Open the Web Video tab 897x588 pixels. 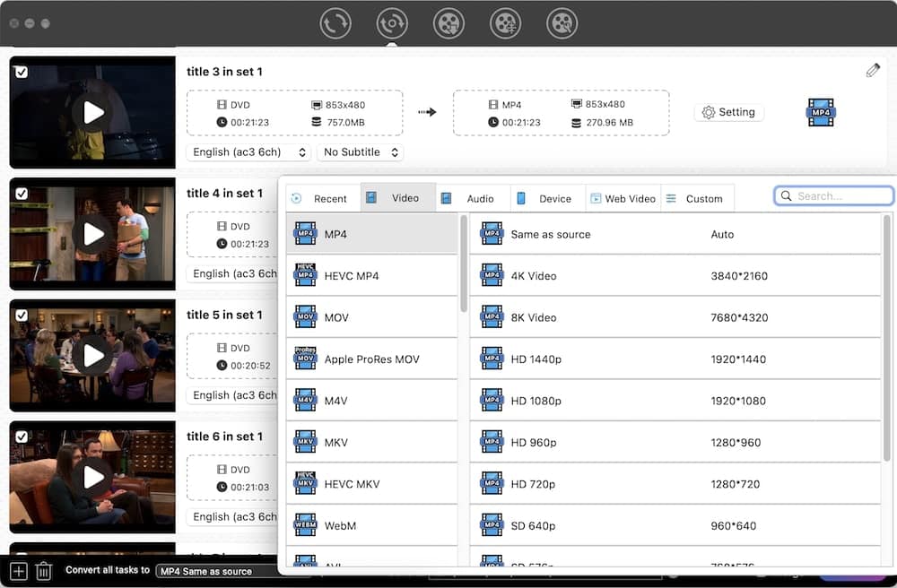tap(623, 198)
